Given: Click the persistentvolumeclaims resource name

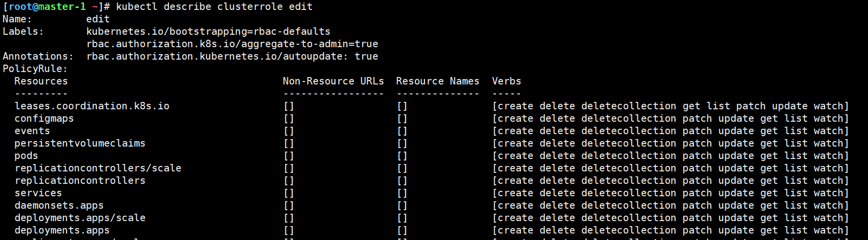Looking at the screenshot, I should (80, 143).
